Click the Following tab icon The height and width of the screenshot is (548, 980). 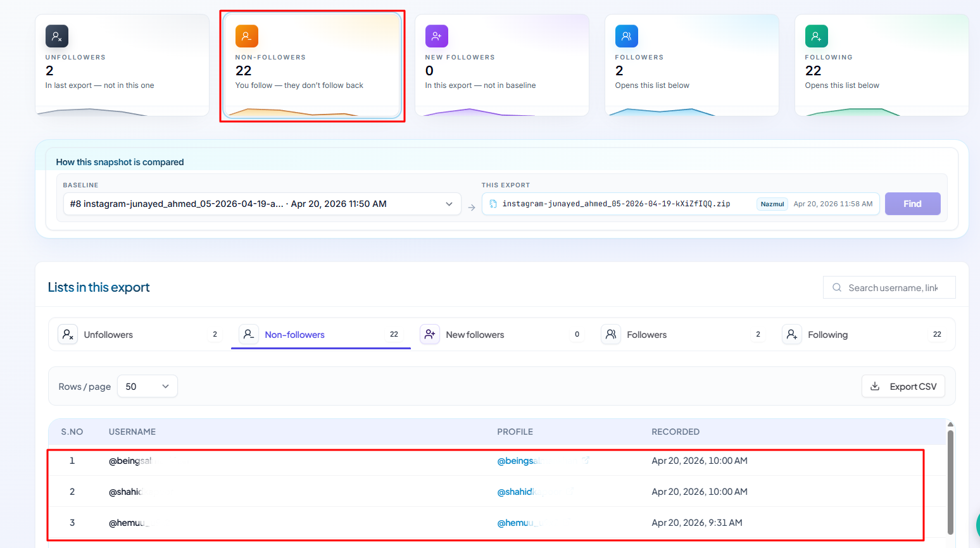(x=792, y=334)
